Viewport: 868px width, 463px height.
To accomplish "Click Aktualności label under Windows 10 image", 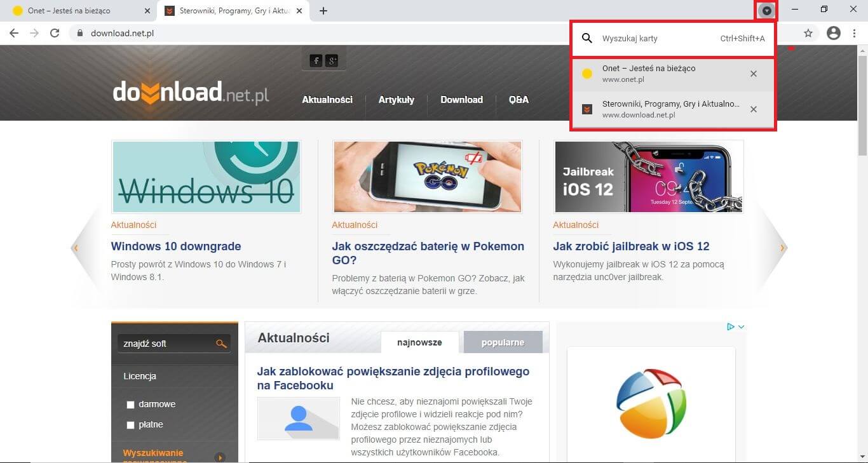I will [133, 225].
